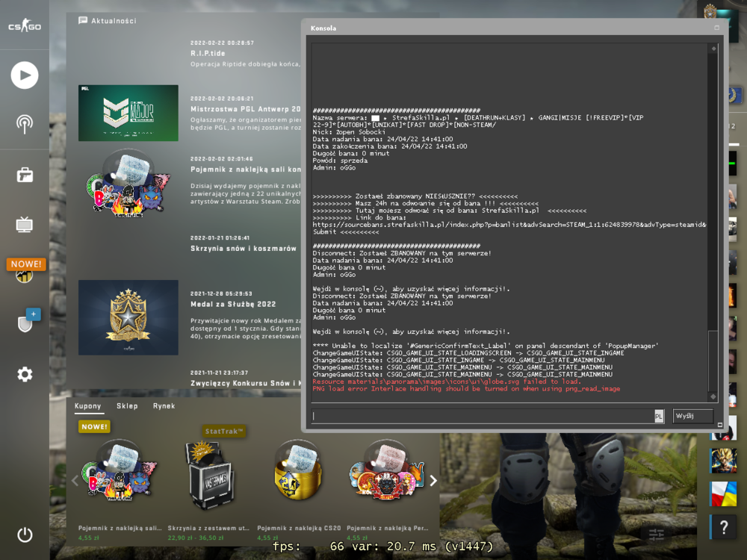Open the Zwycięzcy Konkursu Snów news headline
Viewport: 747px width, 560px height.
(246, 383)
